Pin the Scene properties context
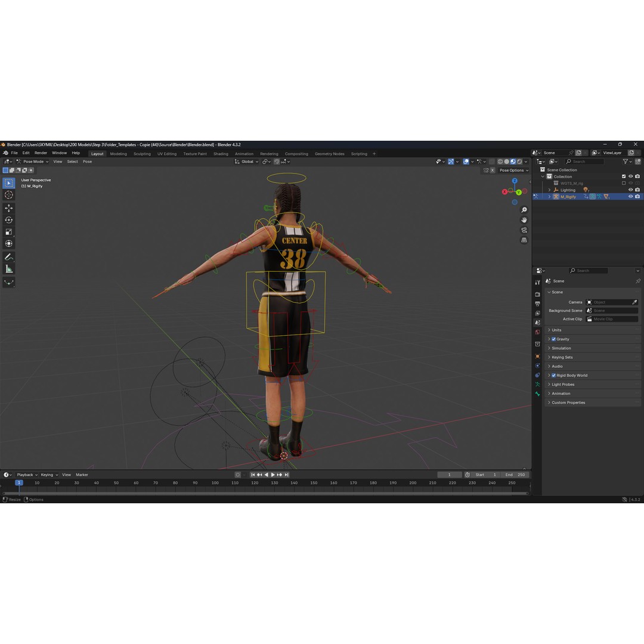The height and width of the screenshot is (644, 644). [x=638, y=281]
